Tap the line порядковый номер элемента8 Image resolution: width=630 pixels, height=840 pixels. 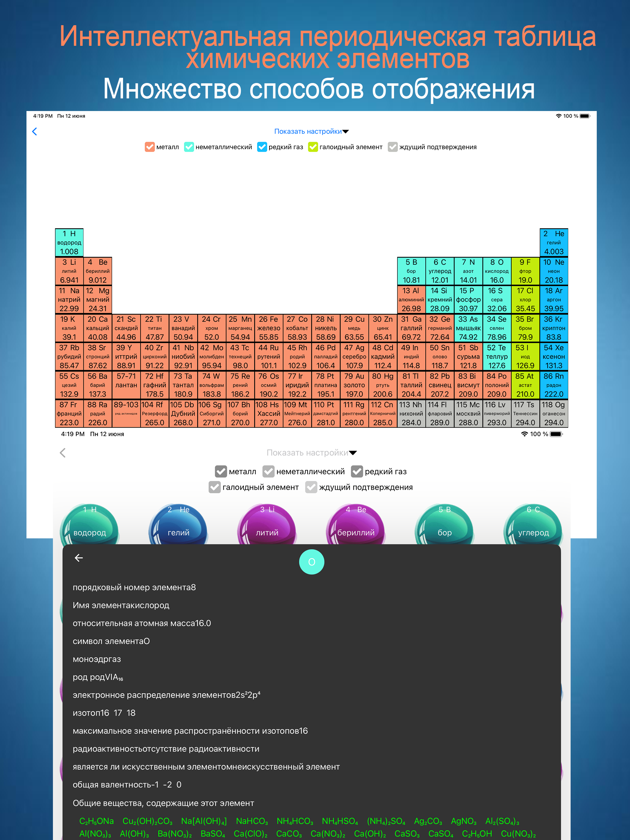pos(134,587)
